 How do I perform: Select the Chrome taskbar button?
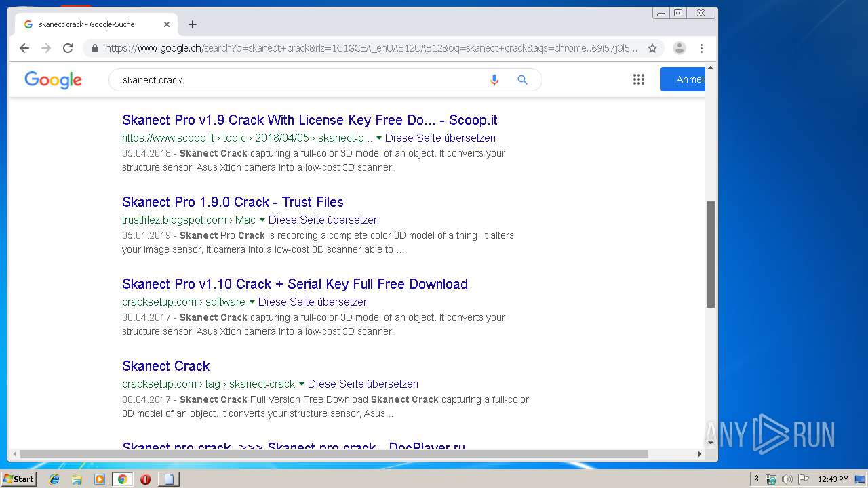click(122, 479)
